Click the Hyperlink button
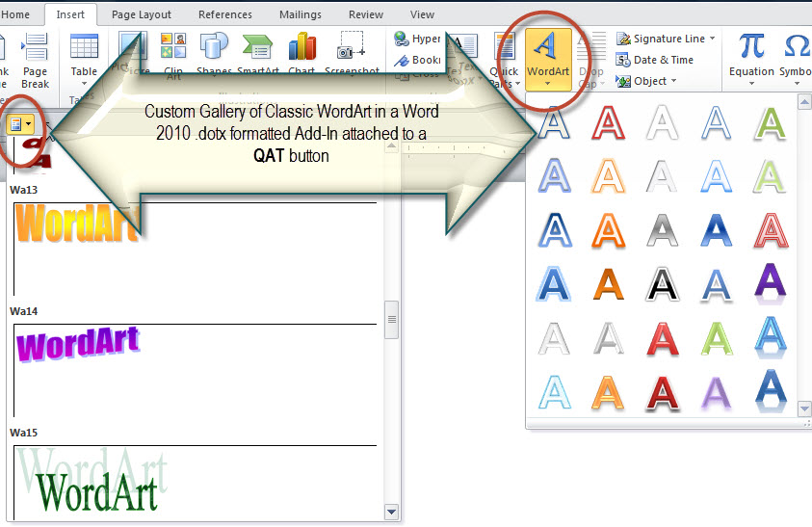The height and width of the screenshot is (527, 812). click(417, 39)
